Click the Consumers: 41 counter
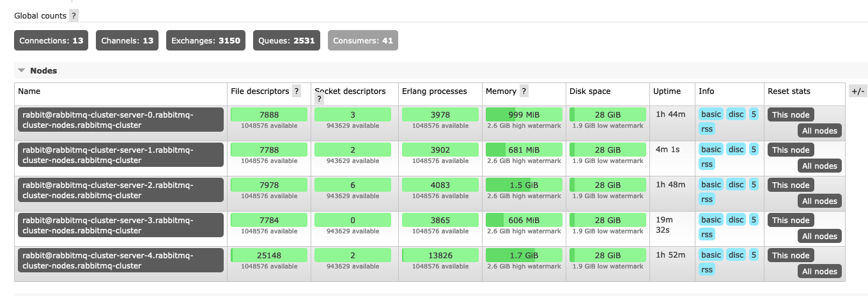The width and height of the screenshot is (868, 296). 363,40
